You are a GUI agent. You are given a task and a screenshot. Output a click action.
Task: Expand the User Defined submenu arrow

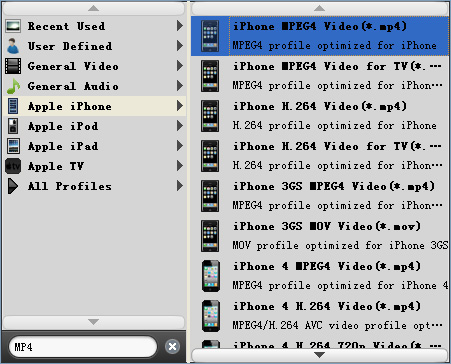click(x=180, y=46)
